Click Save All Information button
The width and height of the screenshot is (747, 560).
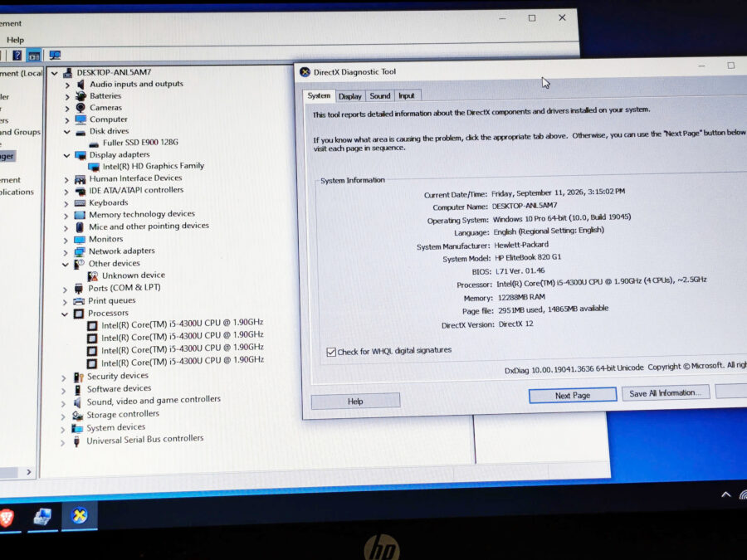(x=665, y=393)
